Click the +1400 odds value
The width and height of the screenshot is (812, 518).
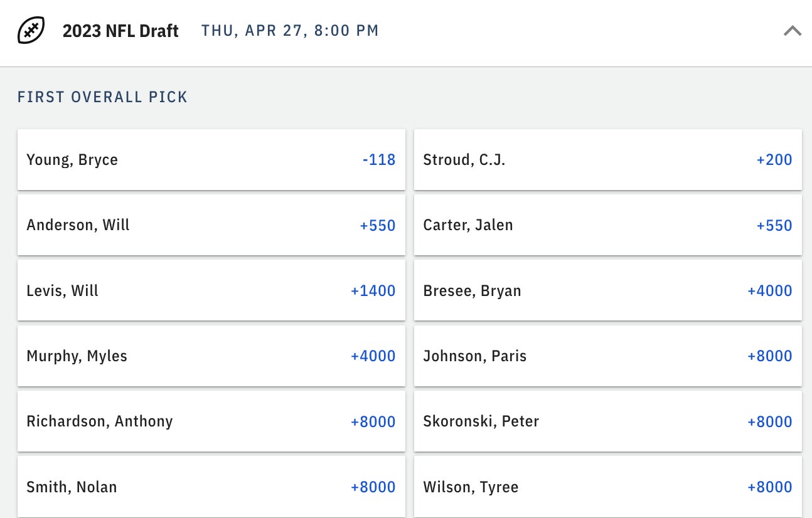point(373,290)
